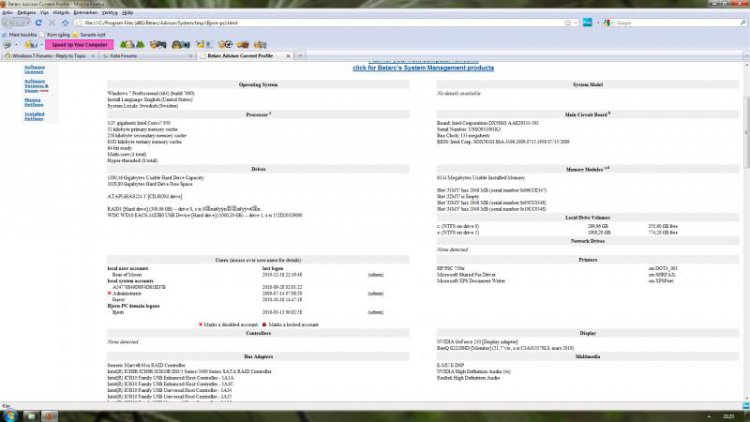Click the Main Circuit Board header
Viewport: 750px width, 422px height.
pos(587,114)
